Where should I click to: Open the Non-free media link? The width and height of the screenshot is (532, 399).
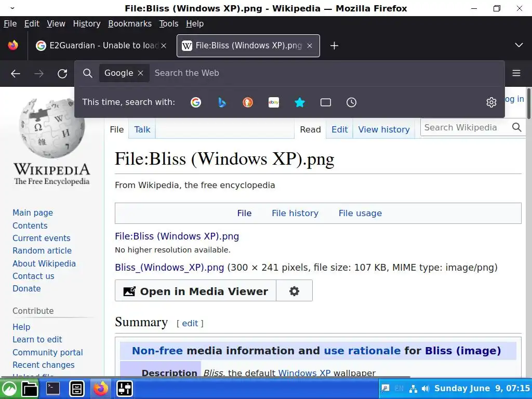(x=157, y=351)
